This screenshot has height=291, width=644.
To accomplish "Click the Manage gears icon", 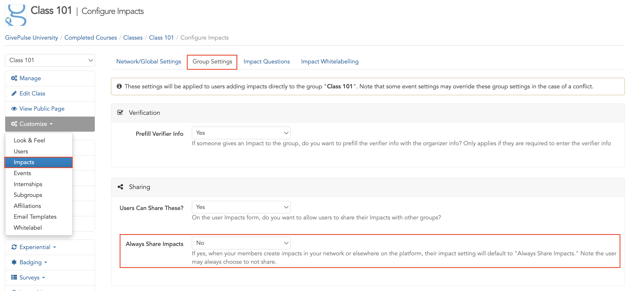I will pos(14,78).
